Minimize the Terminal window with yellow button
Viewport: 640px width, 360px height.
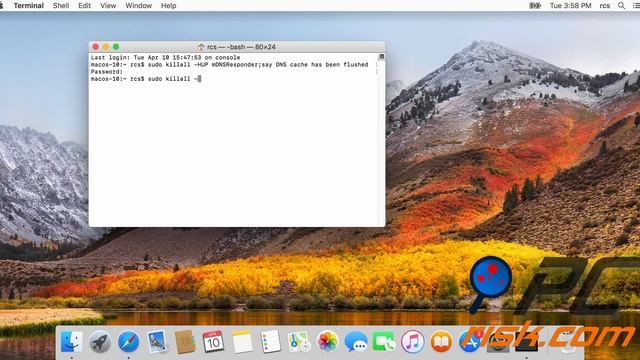(106, 47)
